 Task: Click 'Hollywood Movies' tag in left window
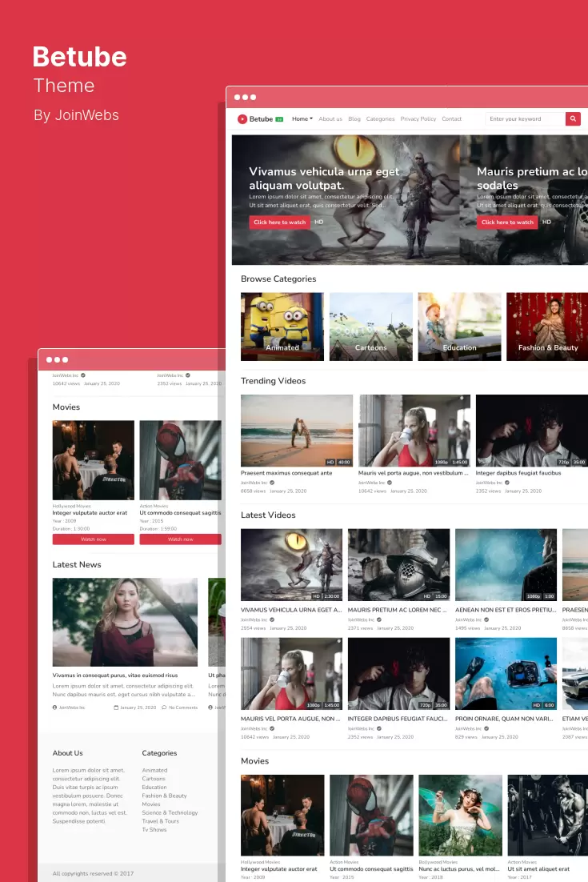71,506
